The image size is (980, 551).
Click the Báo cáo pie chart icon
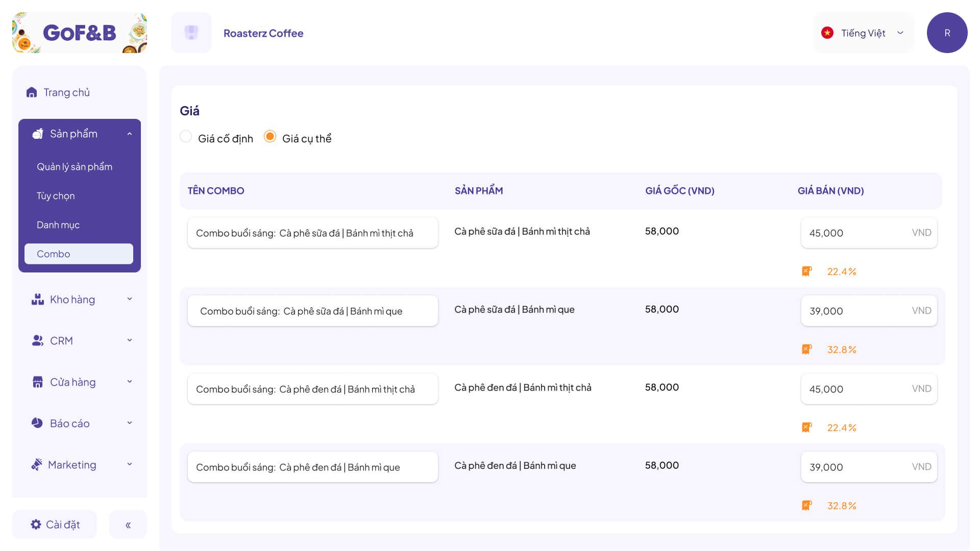(x=37, y=423)
